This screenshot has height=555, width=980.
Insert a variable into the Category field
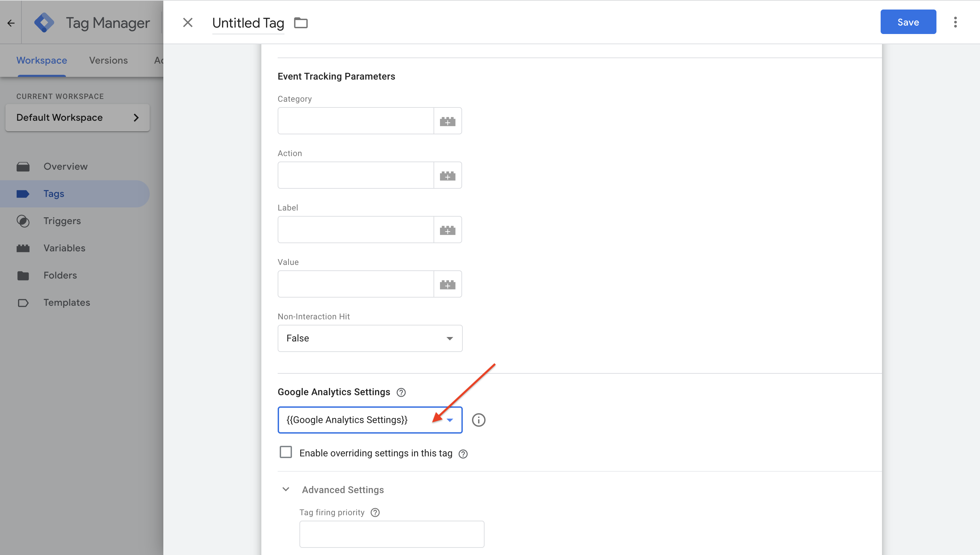tap(448, 120)
